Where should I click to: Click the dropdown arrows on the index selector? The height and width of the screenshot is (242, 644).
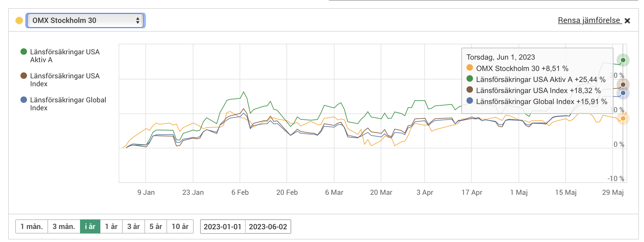(138, 20)
